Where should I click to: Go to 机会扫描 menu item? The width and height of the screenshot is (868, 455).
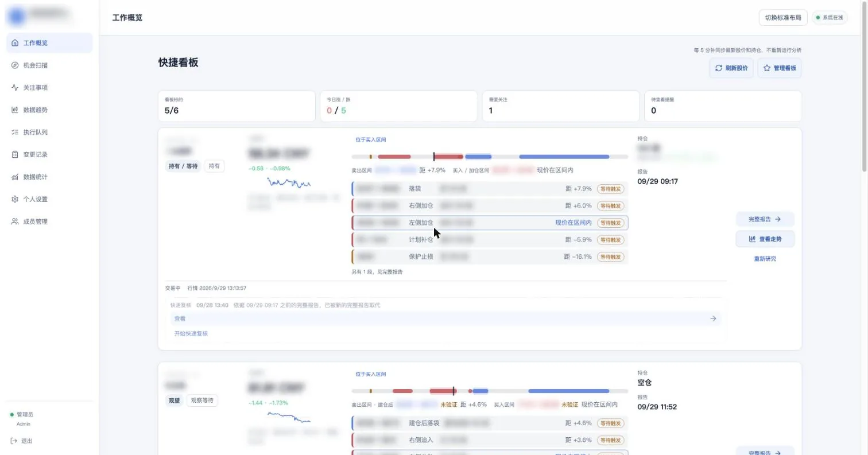point(49,65)
